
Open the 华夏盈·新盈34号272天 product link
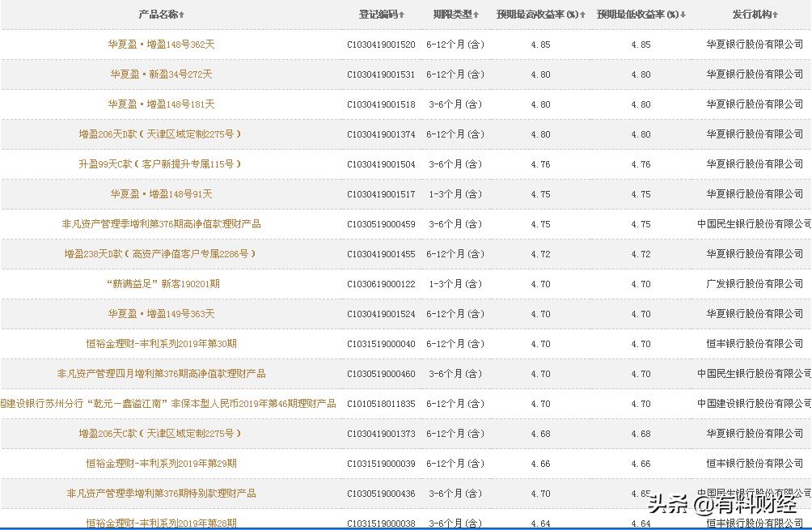159,74
